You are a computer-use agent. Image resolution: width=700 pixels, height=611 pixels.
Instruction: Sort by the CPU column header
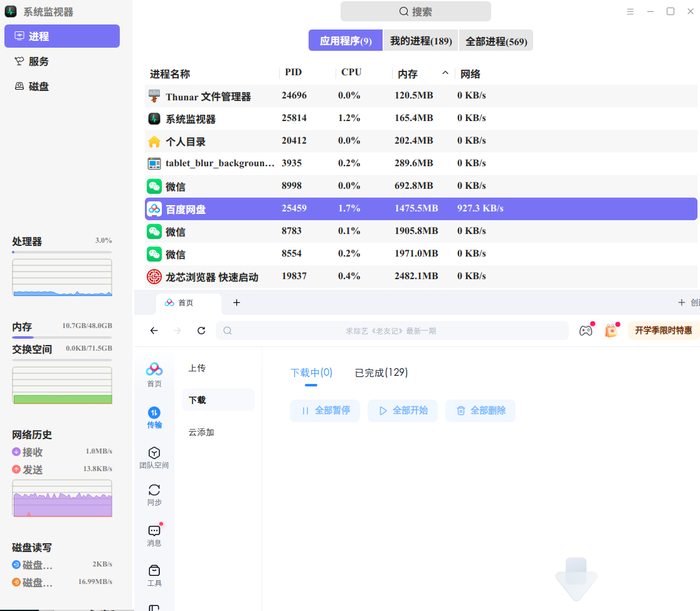click(351, 72)
